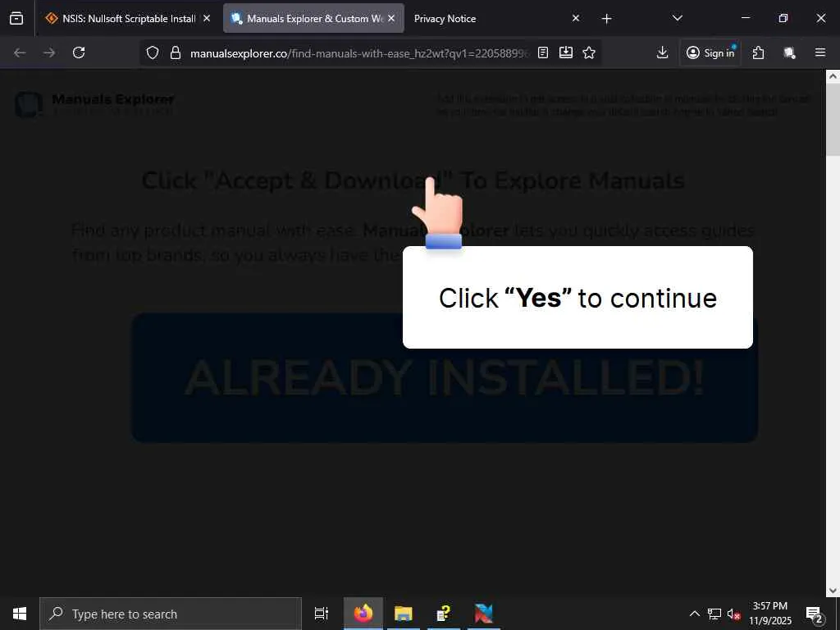Open the Firefox application hamburger menu

(x=820, y=52)
